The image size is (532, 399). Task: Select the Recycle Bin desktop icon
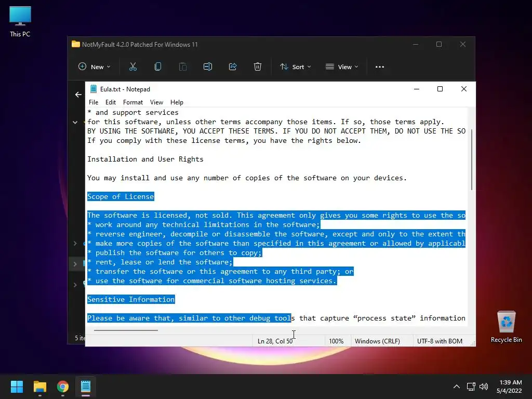[x=506, y=327]
